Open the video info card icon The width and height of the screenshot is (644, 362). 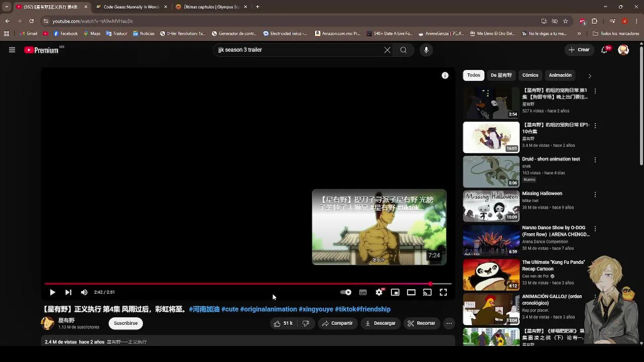pos(445,75)
